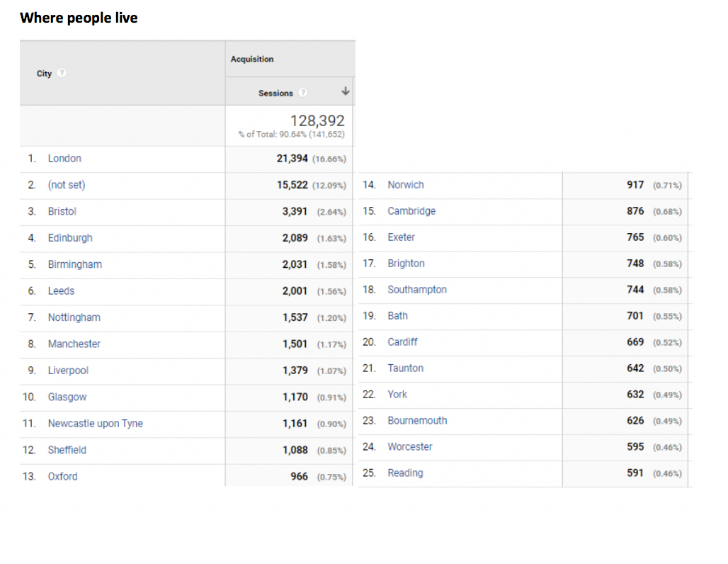This screenshot has height=564, width=728.
Task: Click the City column header label
Action: pos(44,74)
